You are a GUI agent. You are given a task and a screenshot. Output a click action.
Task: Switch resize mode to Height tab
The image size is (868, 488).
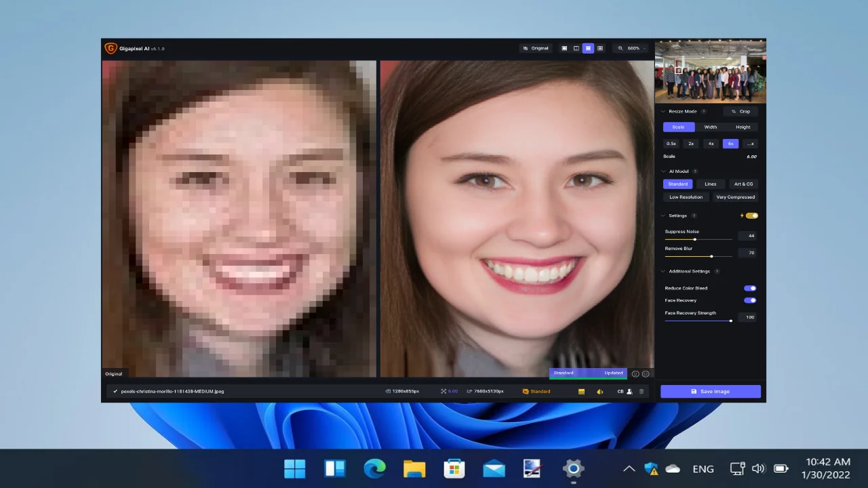coord(743,127)
